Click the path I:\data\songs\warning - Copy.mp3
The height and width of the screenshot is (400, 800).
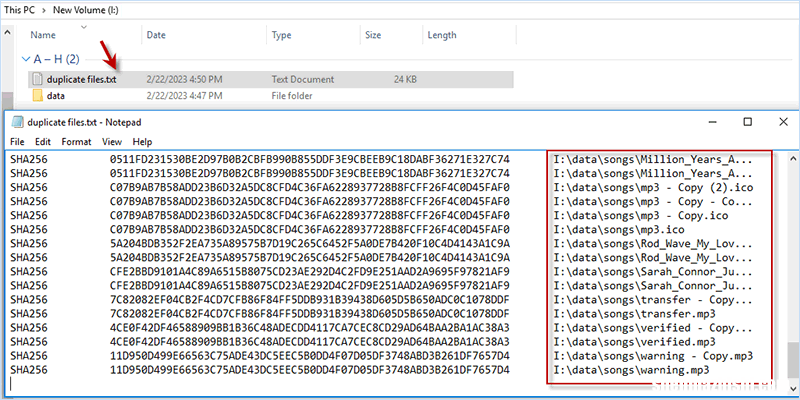(654, 355)
